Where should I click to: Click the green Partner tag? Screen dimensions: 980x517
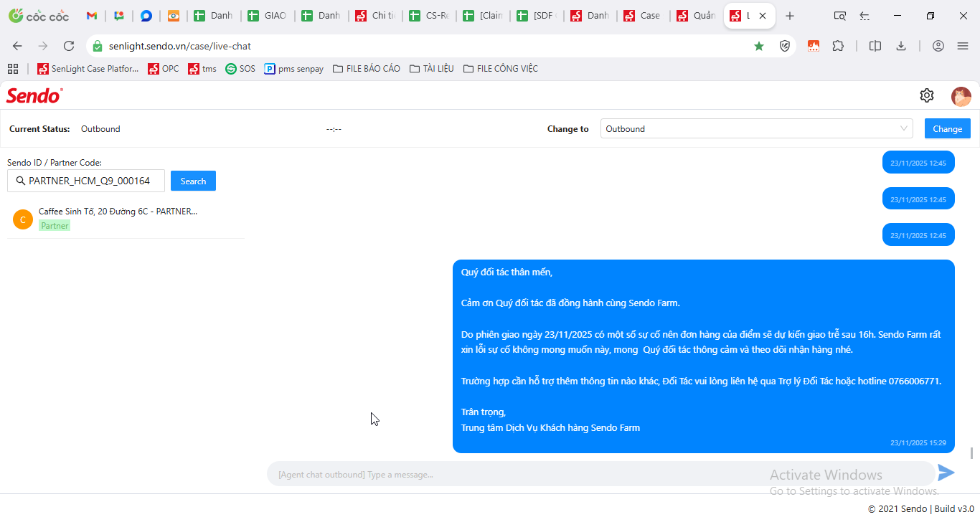(x=55, y=225)
